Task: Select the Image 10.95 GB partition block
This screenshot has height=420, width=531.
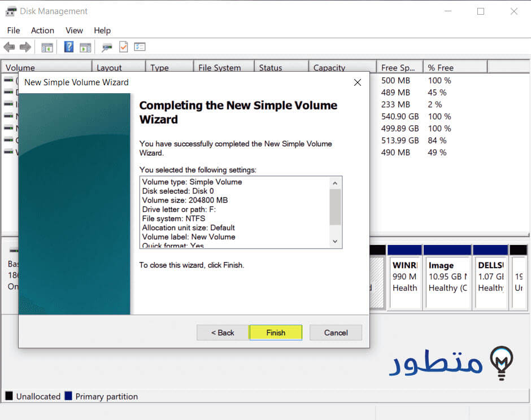Action: coord(447,277)
